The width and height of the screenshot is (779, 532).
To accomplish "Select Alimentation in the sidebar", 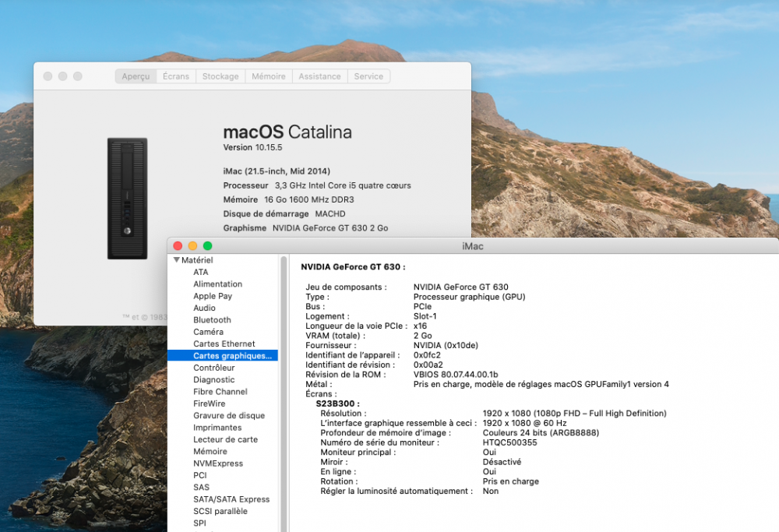I will click(217, 284).
